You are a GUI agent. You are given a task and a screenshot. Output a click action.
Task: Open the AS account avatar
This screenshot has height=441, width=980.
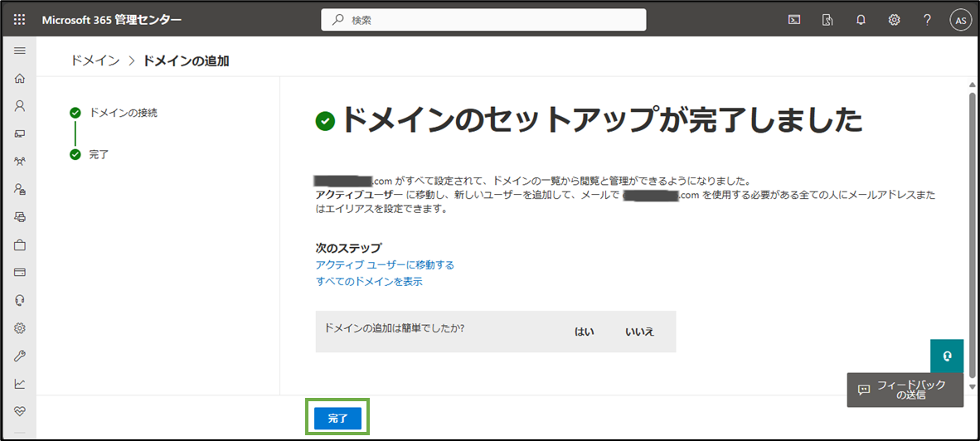pos(960,20)
